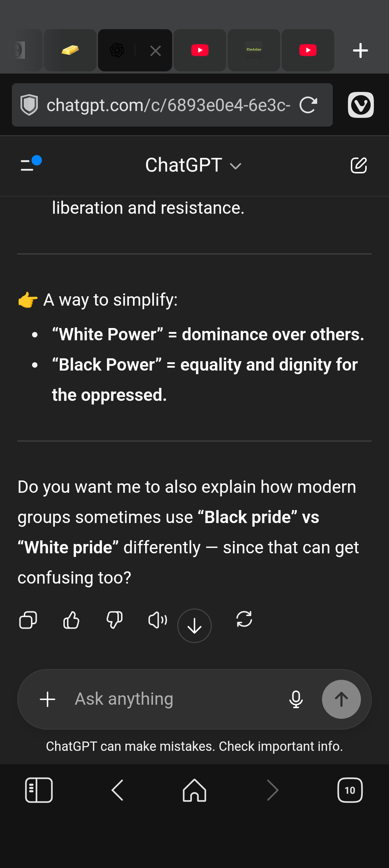Open the tab switcher showing 10 tabs
The width and height of the screenshot is (389, 868).
pos(350,790)
